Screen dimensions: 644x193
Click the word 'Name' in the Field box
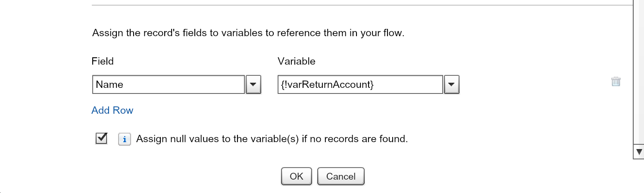(x=109, y=84)
